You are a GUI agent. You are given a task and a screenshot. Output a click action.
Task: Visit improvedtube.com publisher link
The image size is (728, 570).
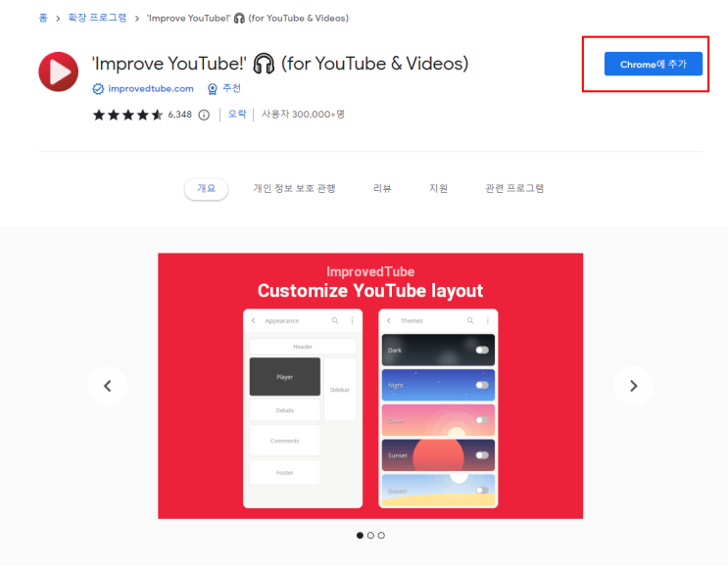coord(151,89)
